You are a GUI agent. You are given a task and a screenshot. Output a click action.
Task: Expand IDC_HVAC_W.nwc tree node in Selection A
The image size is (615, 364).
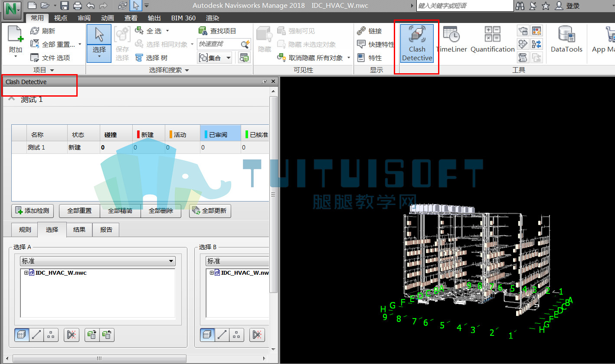coord(26,273)
